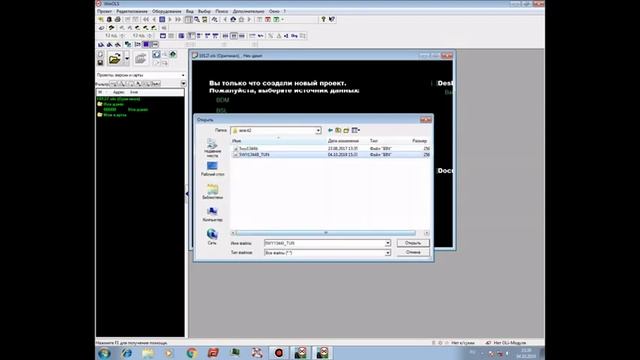Open the filter row dropdown arrow

pyautogui.click(x=183, y=84)
